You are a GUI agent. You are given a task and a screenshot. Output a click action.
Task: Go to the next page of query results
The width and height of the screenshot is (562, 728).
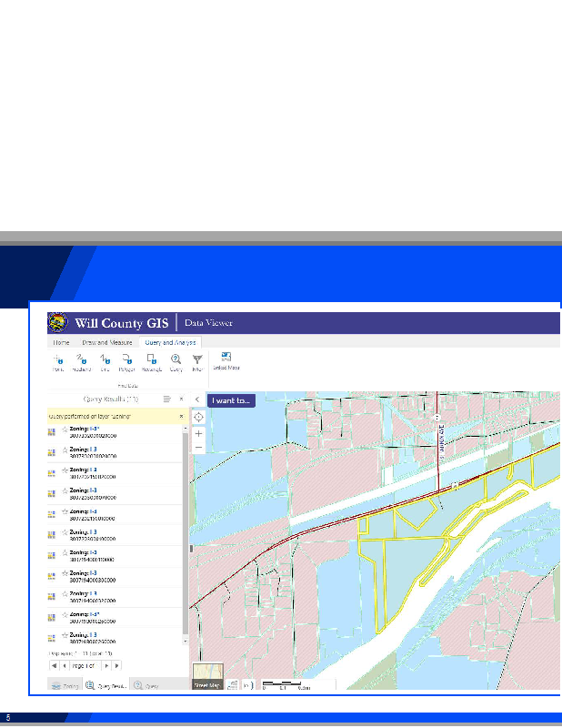click(x=106, y=666)
